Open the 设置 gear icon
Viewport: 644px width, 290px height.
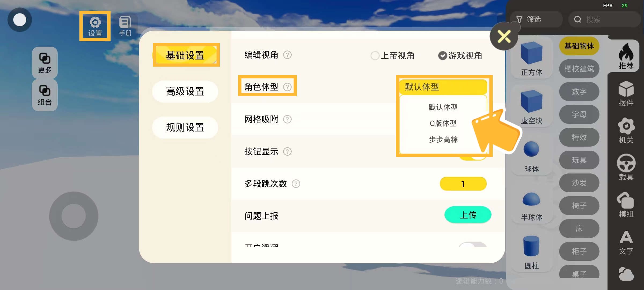tap(95, 26)
